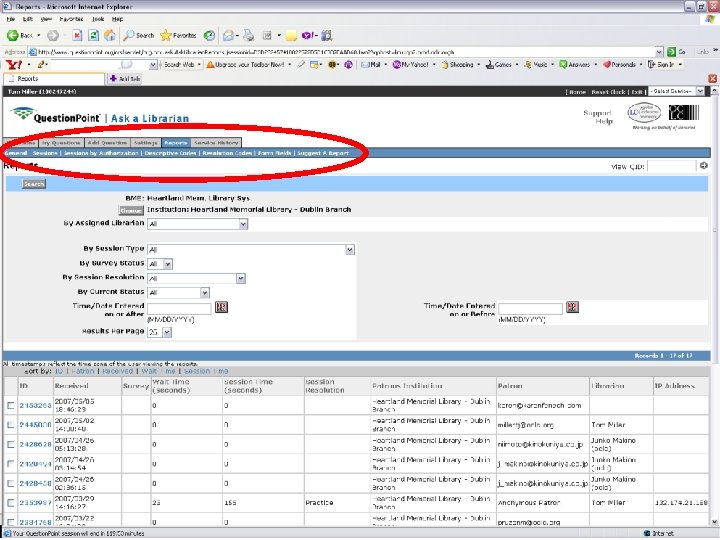Expand the By Assigned Librarian dropdown
This screenshot has height=540, width=720.
tap(243, 224)
